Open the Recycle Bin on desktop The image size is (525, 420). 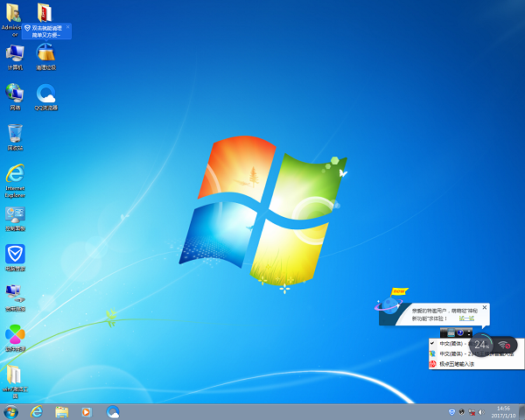pos(15,135)
